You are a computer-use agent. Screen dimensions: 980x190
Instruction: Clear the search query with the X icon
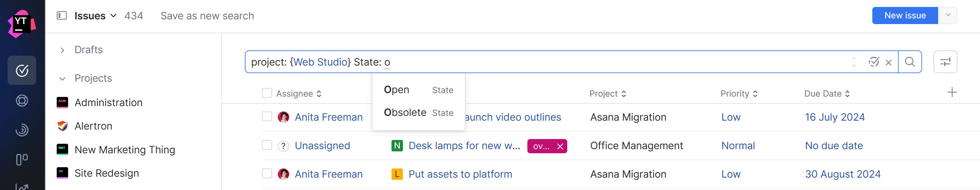(x=889, y=62)
